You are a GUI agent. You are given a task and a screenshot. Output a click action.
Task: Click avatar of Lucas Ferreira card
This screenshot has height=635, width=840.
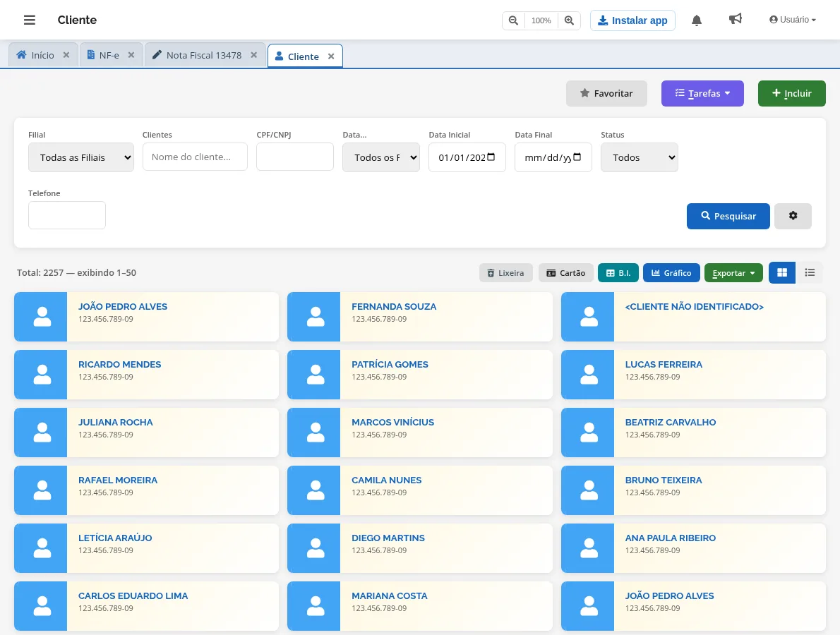pos(589,374)
